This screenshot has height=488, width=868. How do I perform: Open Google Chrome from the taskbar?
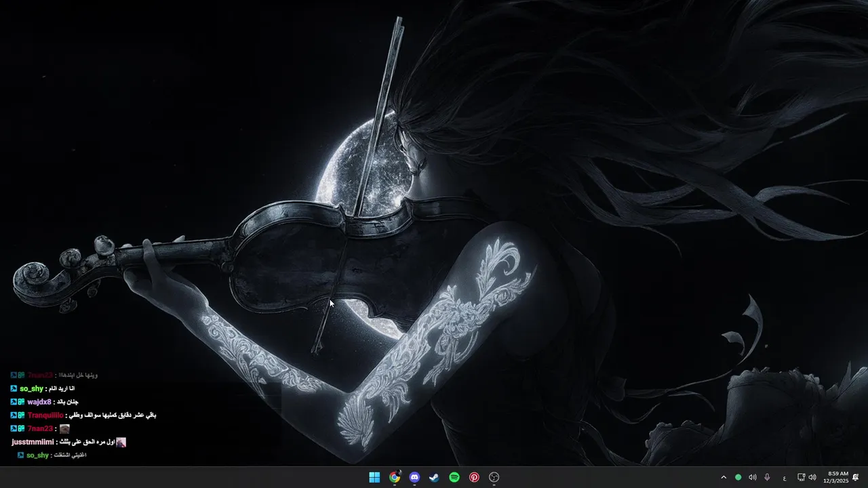[x=394, y=477]
